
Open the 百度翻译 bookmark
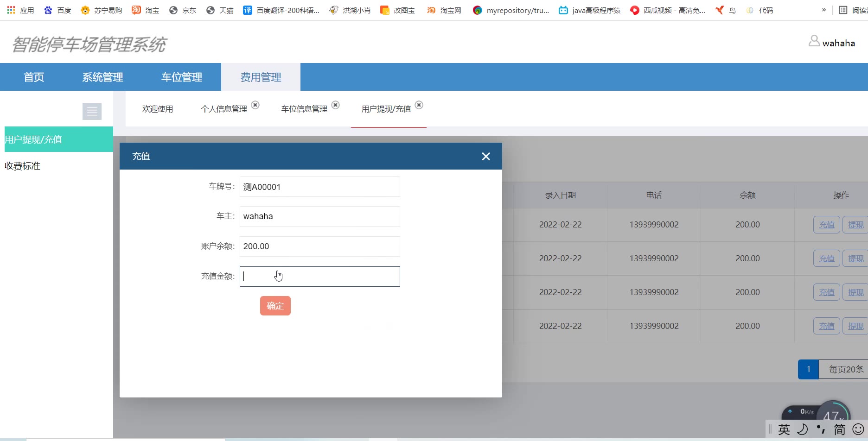281,10
